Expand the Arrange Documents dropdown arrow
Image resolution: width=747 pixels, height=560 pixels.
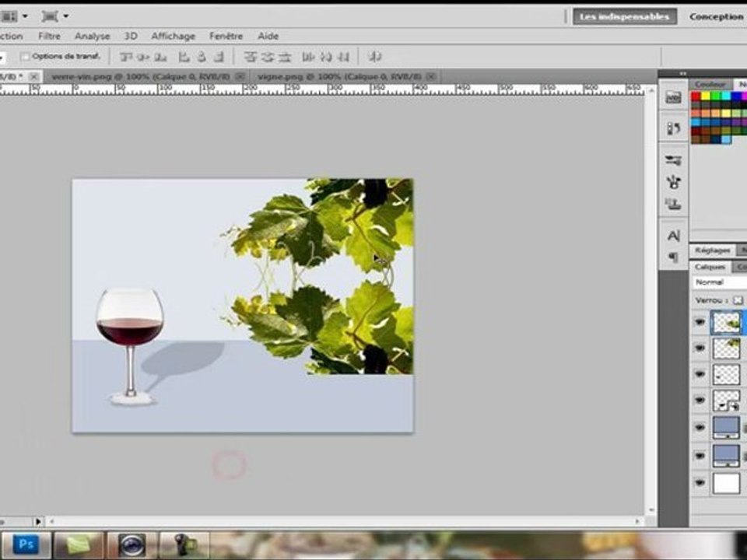coord(25,16)
